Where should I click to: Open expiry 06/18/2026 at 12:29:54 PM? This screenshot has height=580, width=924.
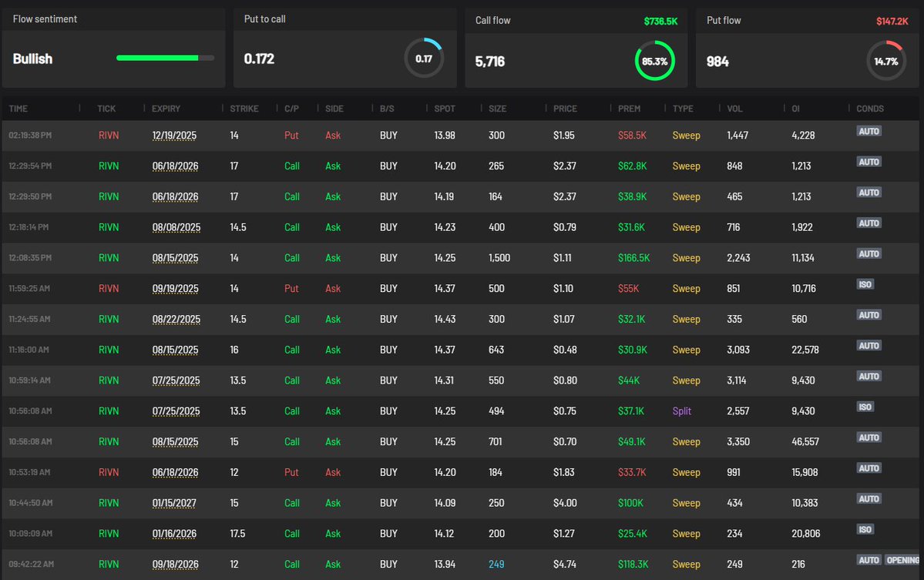175,166
